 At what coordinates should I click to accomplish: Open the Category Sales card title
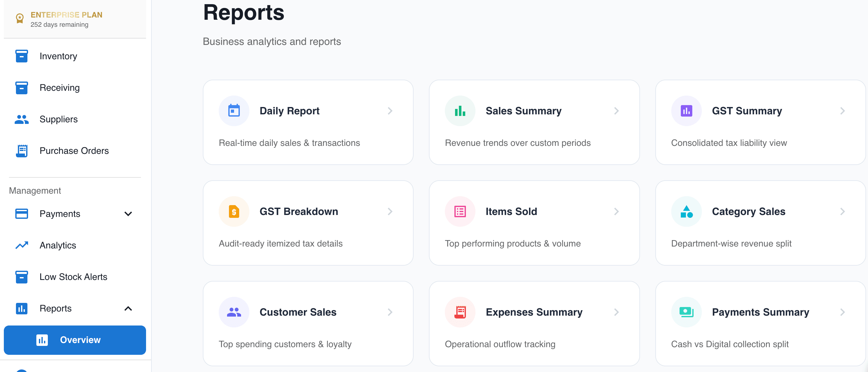[x=748, y=211]
